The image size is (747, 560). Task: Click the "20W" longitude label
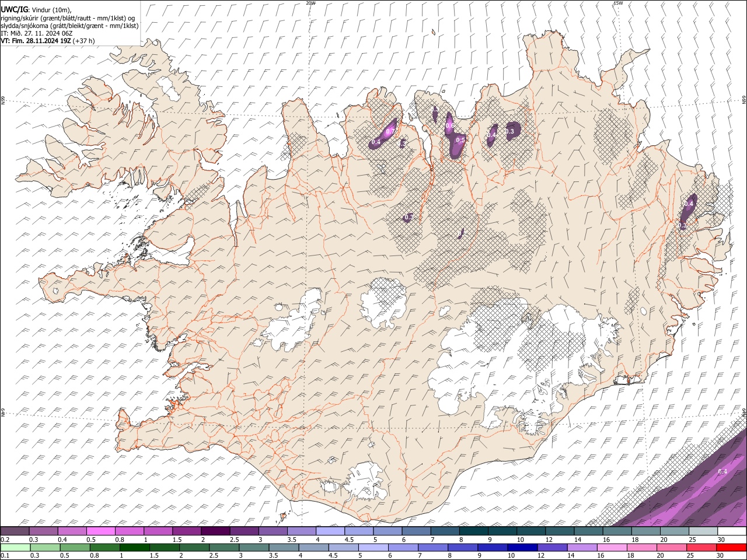point(310,3)
